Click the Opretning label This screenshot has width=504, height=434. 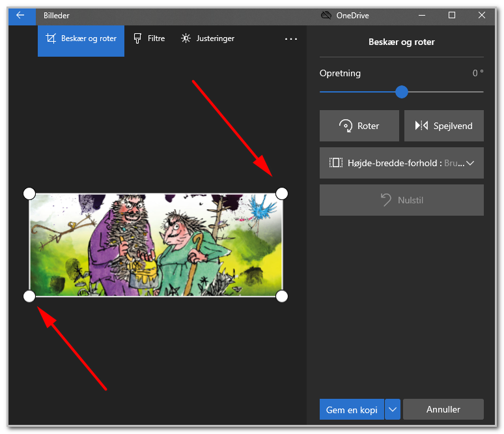pyautogui.click(x=340, y=74)
